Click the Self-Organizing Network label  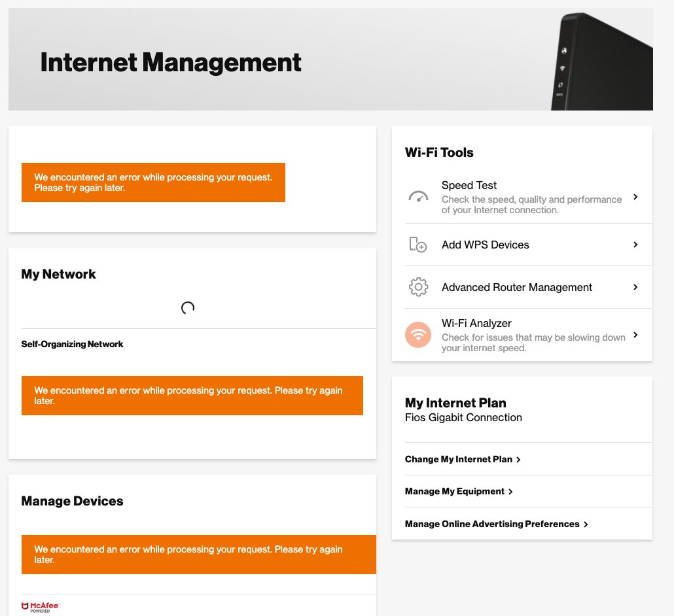(72, 344)
